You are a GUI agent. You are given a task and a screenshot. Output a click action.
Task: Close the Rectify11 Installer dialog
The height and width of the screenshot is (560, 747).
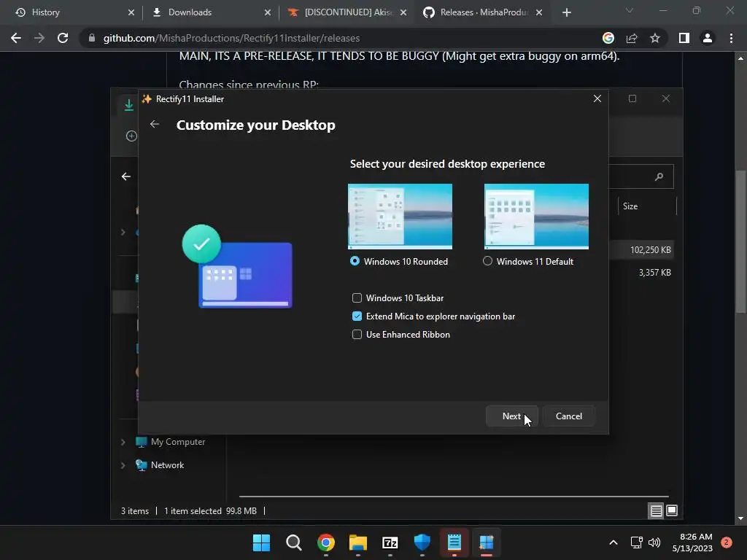pyautogui.click(x=597, y=98)
